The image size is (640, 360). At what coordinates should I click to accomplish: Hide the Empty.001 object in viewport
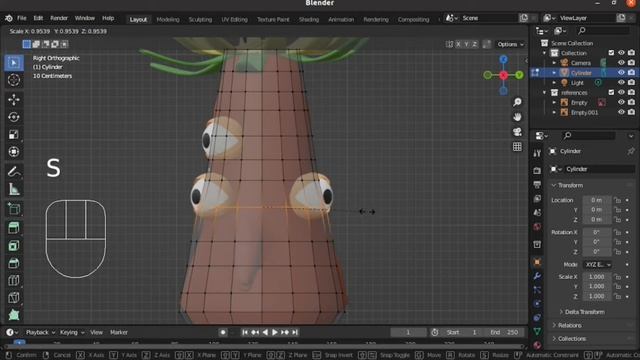[621, 112]
